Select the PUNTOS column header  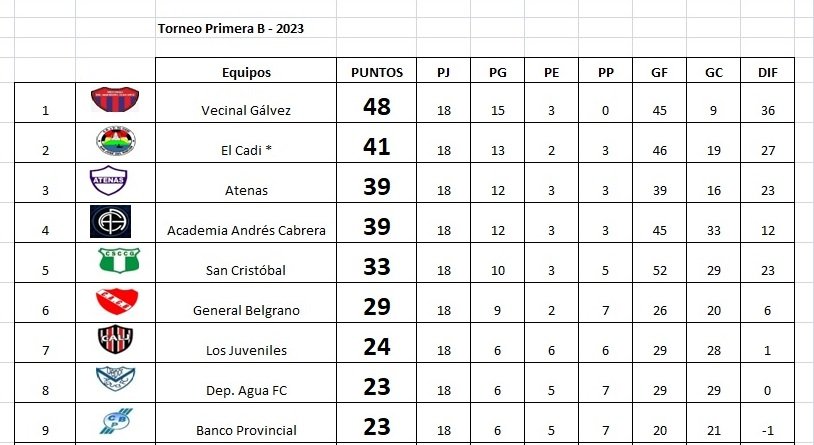(377, 72)
